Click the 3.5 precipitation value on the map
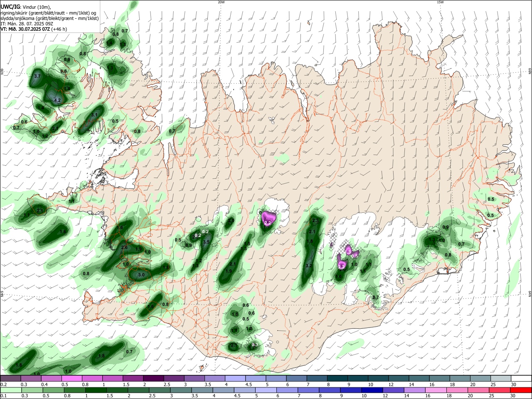 (x=206, y=241)
